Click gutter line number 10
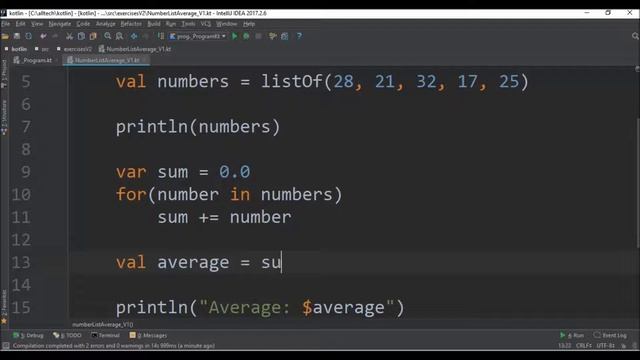 click(21, 194)
